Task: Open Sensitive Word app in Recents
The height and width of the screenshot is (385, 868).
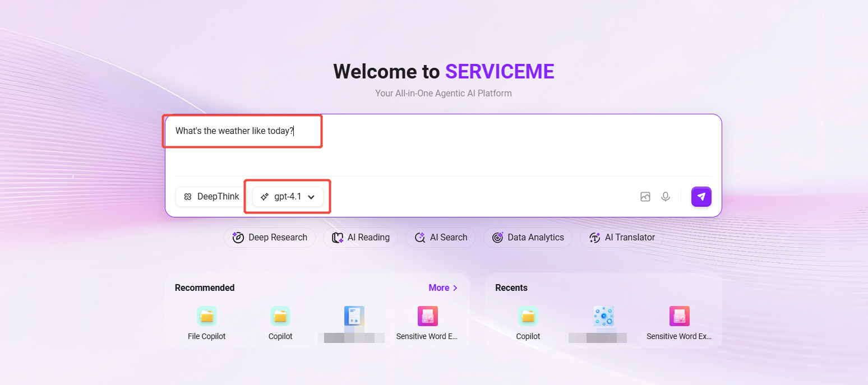Action: tap(679, 317)
